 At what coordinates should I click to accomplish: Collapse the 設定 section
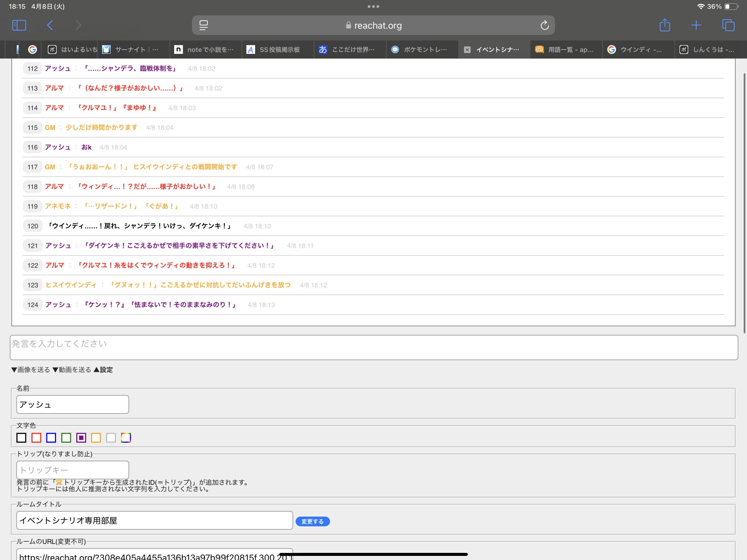pyautogui.click(x=103, y=370)
